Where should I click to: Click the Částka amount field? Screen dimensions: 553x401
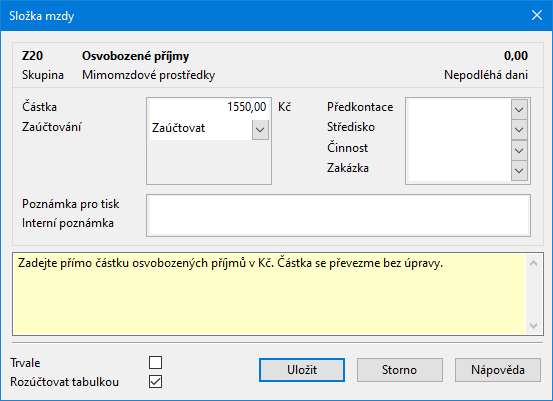coord(209,107)
